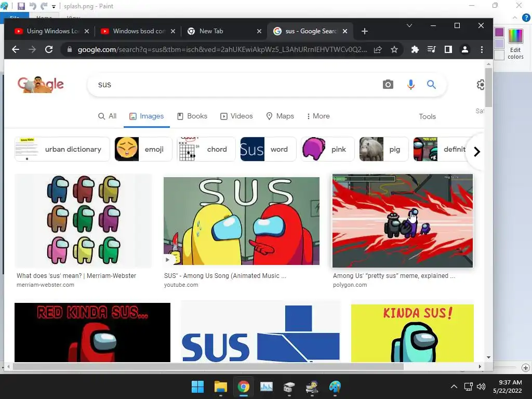Open yellow 'KINDA SUS!' image
Viewport: 532px width, 399px height.
point(412,333)
